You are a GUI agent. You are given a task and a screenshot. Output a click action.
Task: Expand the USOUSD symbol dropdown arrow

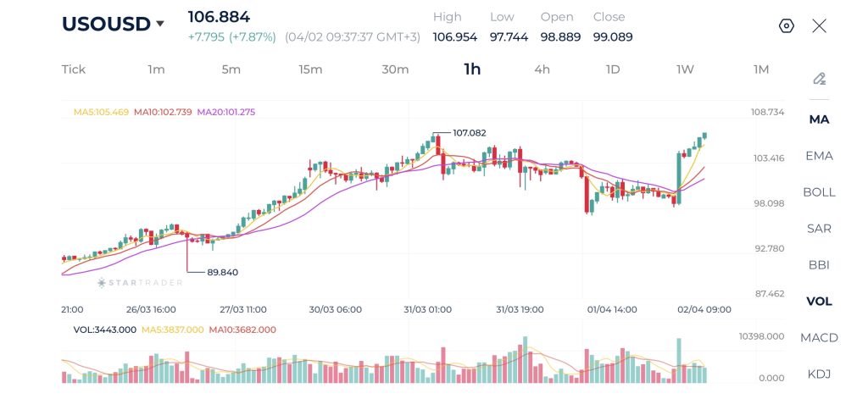(160, 25)
